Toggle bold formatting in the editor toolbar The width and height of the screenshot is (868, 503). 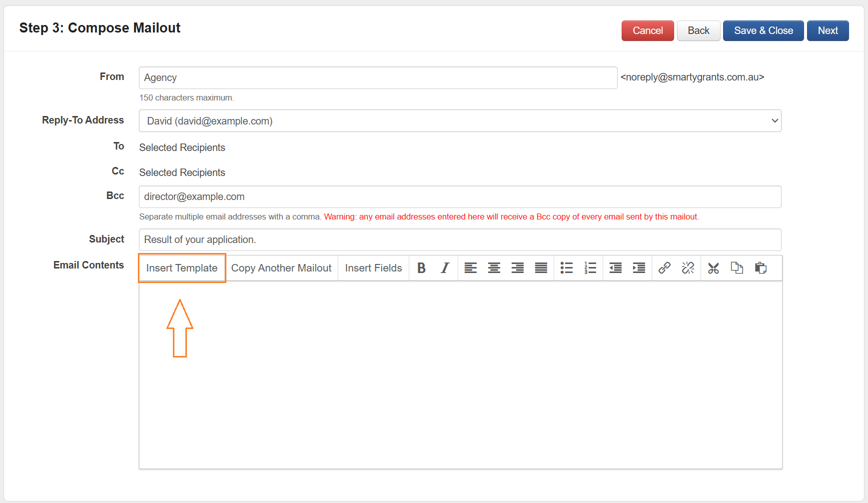pos(421,268)
